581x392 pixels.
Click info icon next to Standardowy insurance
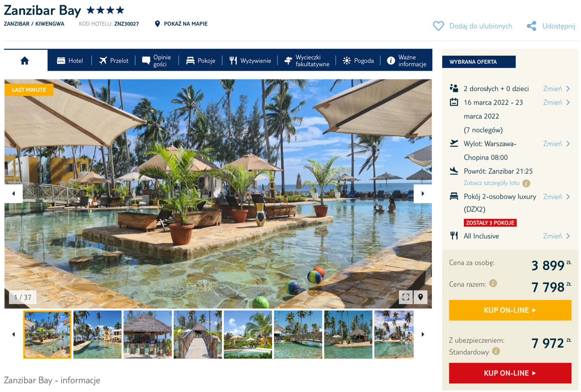[x=496, y=351]
